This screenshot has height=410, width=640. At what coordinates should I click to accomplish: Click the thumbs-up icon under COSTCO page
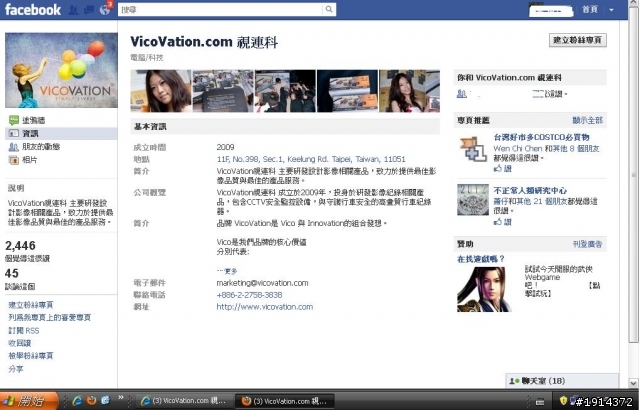pyautogui.click(x=498, y=168)
